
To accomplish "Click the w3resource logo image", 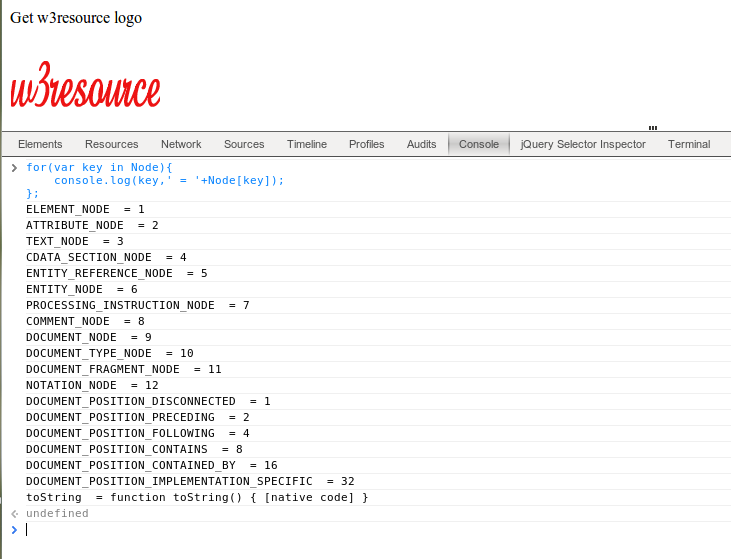I will [x=85, y=84].
